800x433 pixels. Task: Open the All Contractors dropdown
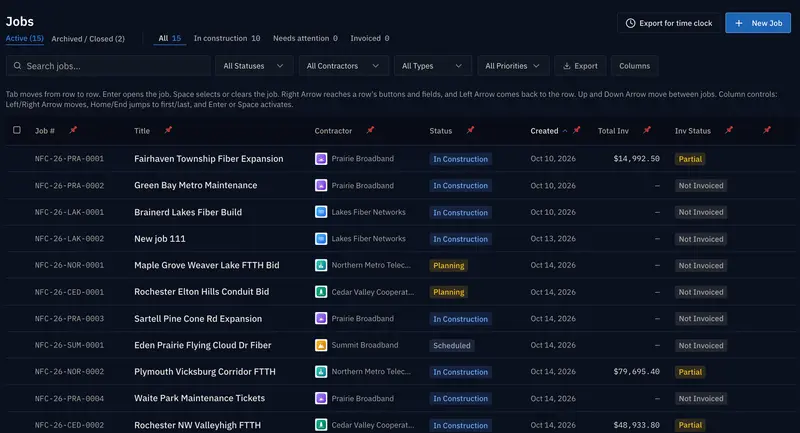click(343, 66)
